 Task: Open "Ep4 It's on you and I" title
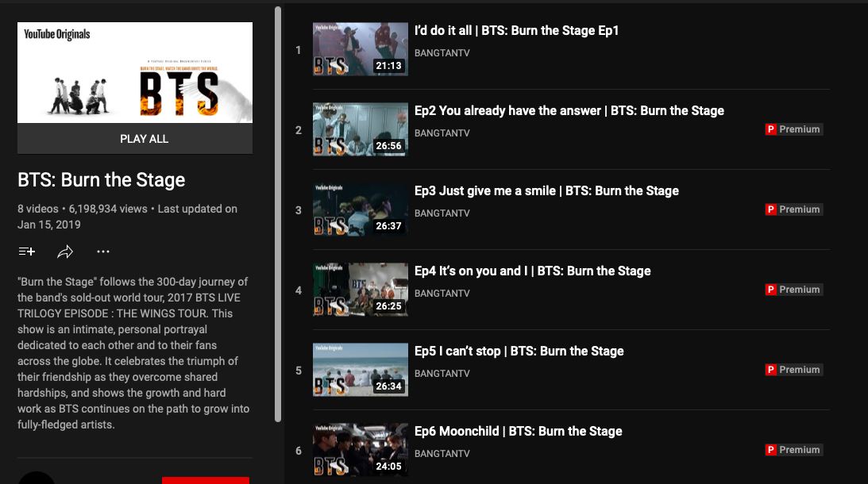tap(533, 271)
